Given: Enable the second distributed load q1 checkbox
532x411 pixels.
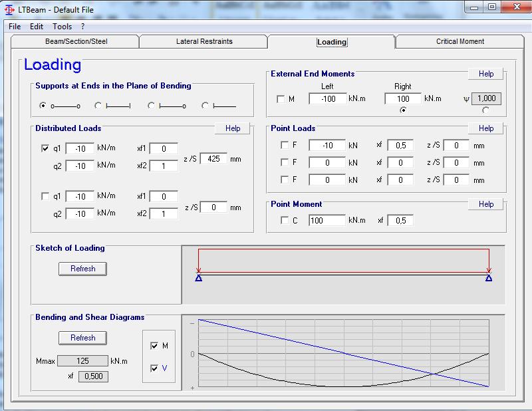Looking at the screenshot, I should pos(45,196).
